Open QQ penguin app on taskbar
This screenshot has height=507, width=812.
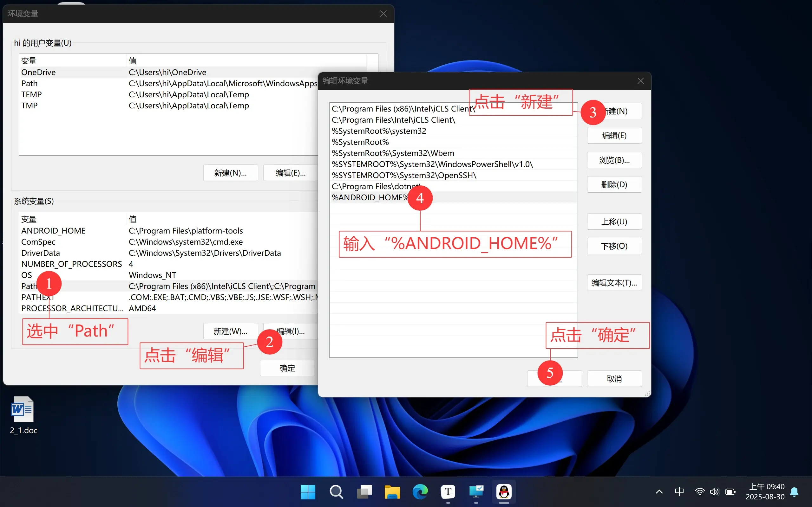(x=504, y=492)
